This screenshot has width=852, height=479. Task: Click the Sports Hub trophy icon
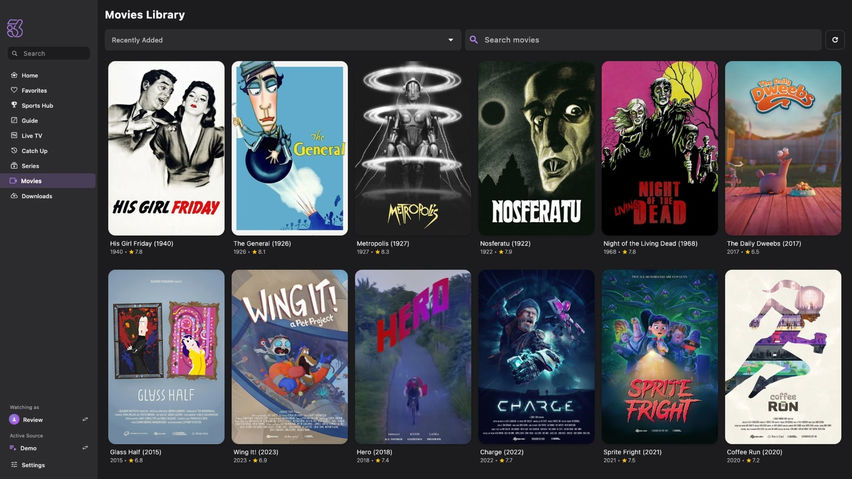14,105
